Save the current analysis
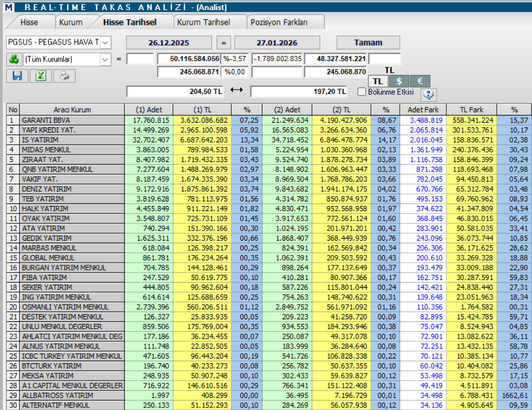Viewport: 532px width, 410px height. [16, 77]
